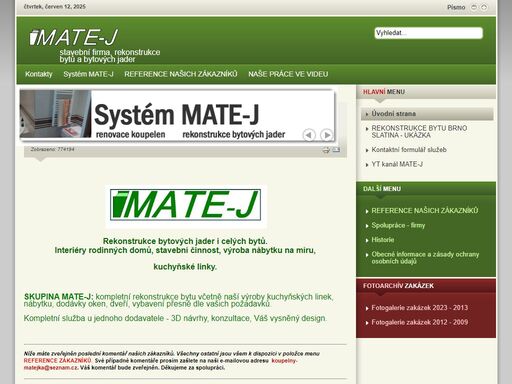The image size is (512, 384).
Task: Click the red REFERENCE ZÁKAZNÍKŮ link in text
Action: [57, 361]
